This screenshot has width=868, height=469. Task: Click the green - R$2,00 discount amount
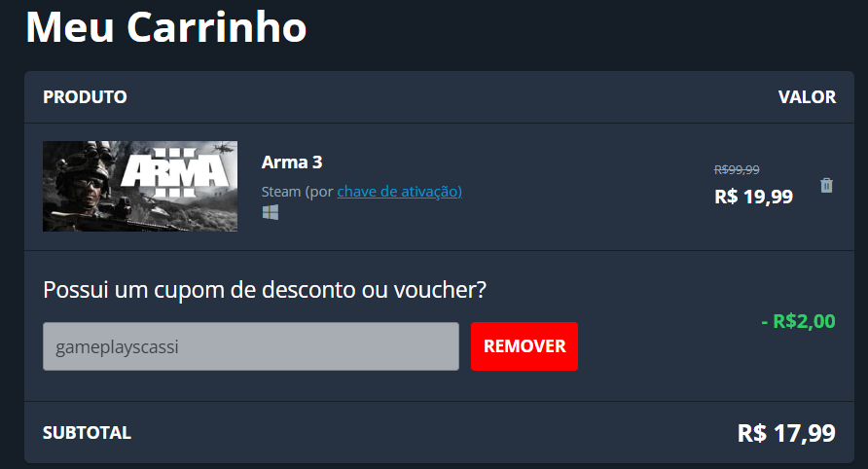click(798, 321)
